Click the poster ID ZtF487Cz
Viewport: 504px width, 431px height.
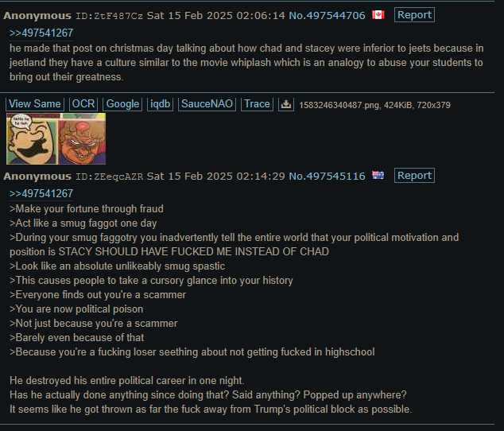click(109, 16)
